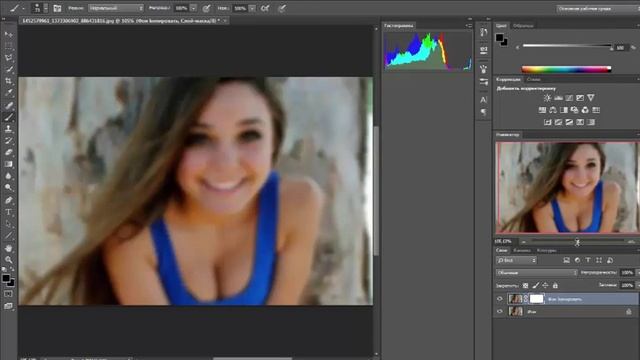Select the Gradient tool
Image resolution: width=640 pixels, height=360 pixels.
9,164
